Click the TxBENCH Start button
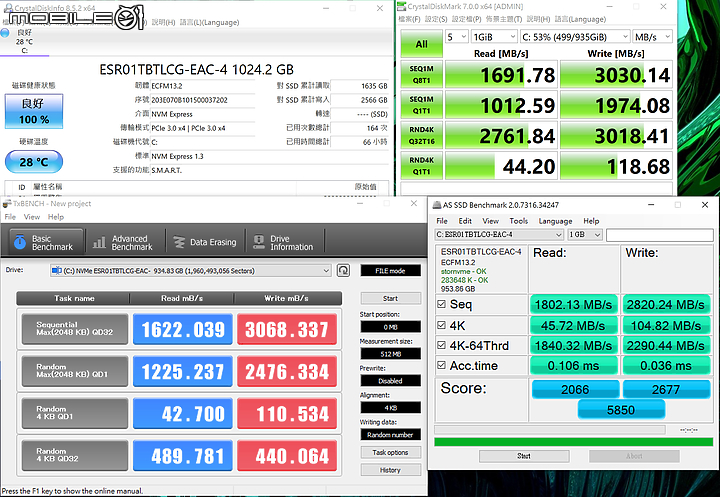The height and width of the screenshot is (497, 720). tap(390, 298)
